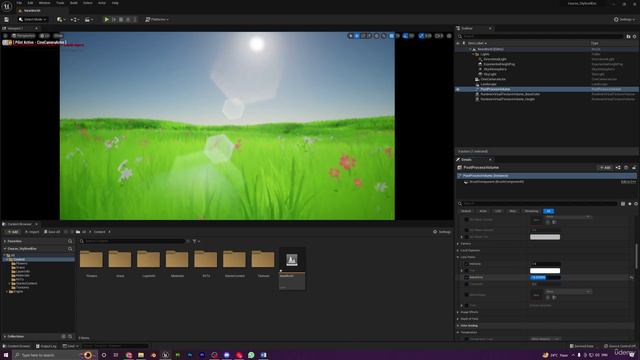Open the Select Mode dropdown
This screenshot has height=360, width=640.
pyautogui.click(x=32, y=20)
